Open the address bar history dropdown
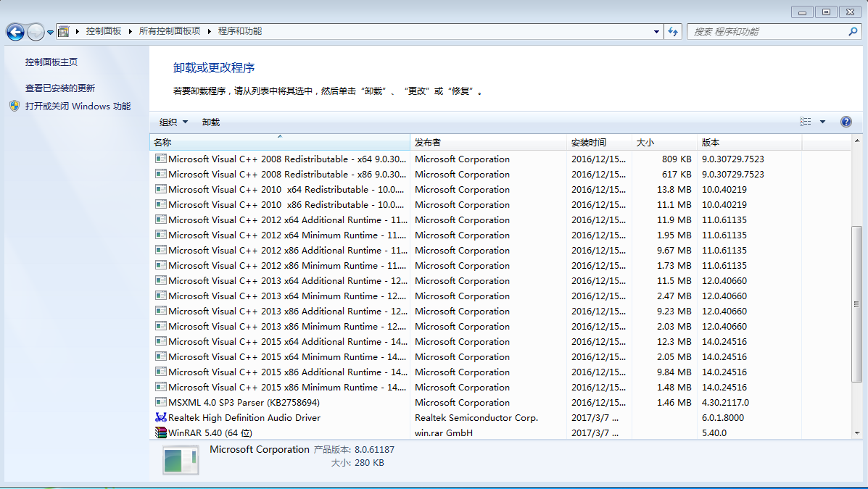 (656, 32)
